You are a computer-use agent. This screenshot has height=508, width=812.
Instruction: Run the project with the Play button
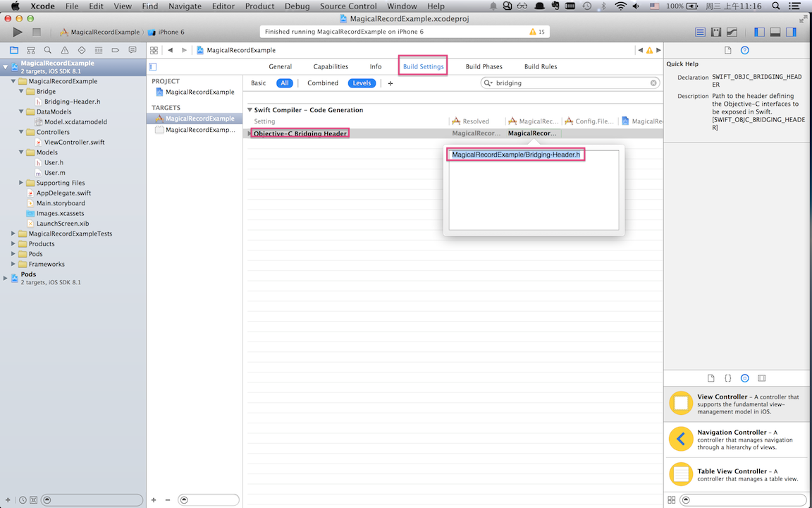pyautogui.click(x=18, y=32)
